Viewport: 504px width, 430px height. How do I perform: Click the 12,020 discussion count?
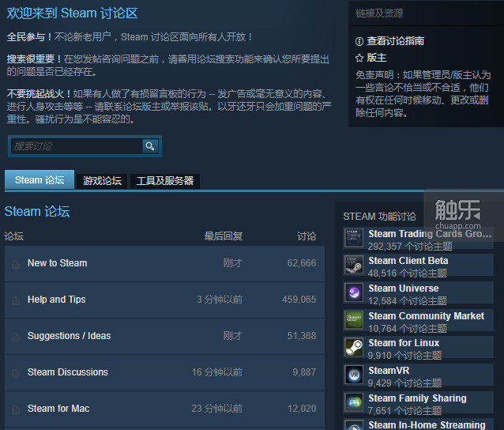point(302,409)
